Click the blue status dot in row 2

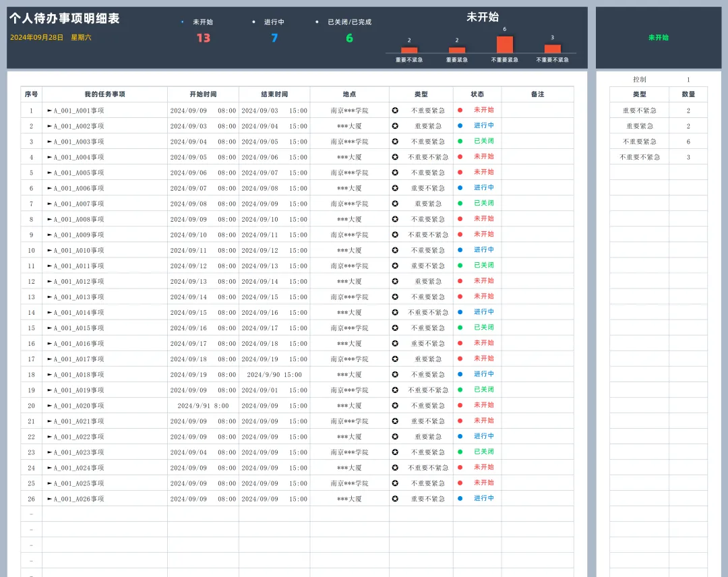pos(460,125)
